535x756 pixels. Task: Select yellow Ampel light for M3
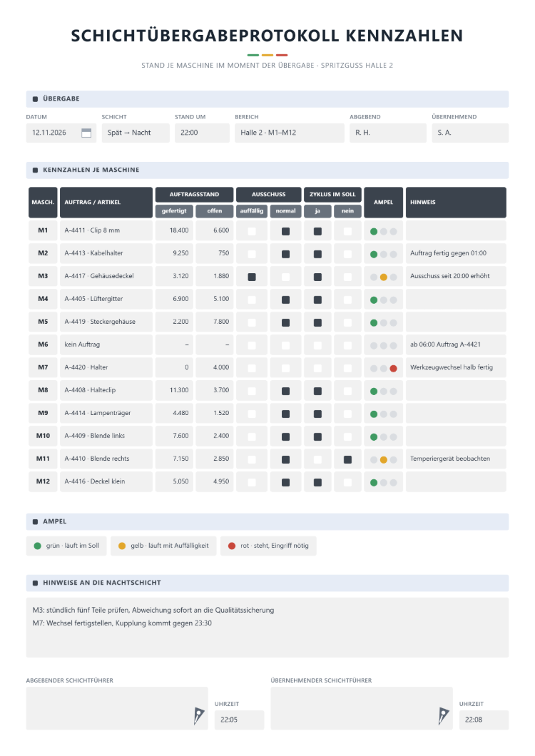384,277
